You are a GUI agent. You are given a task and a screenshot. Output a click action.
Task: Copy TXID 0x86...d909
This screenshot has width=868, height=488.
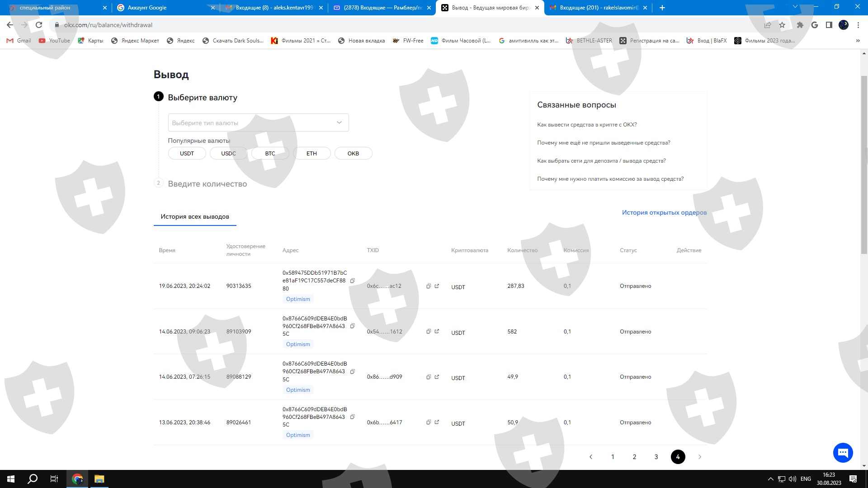[429, 377]
